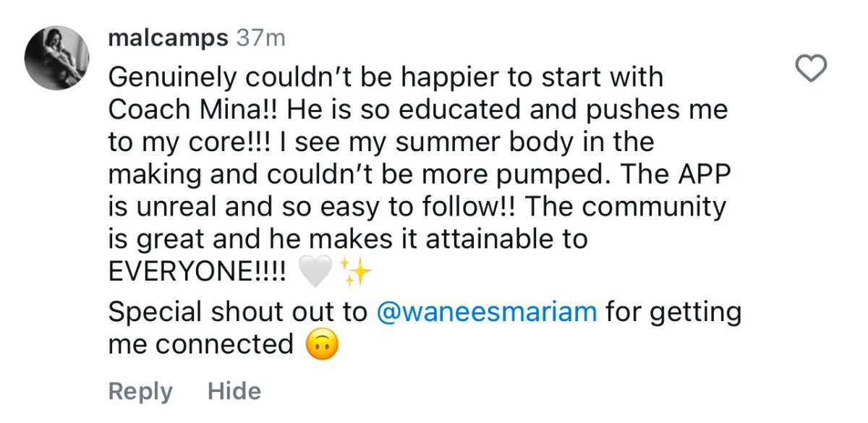Reply to malcamps comment
Viewport: 868px width, 423px height.
coord(140,391)
